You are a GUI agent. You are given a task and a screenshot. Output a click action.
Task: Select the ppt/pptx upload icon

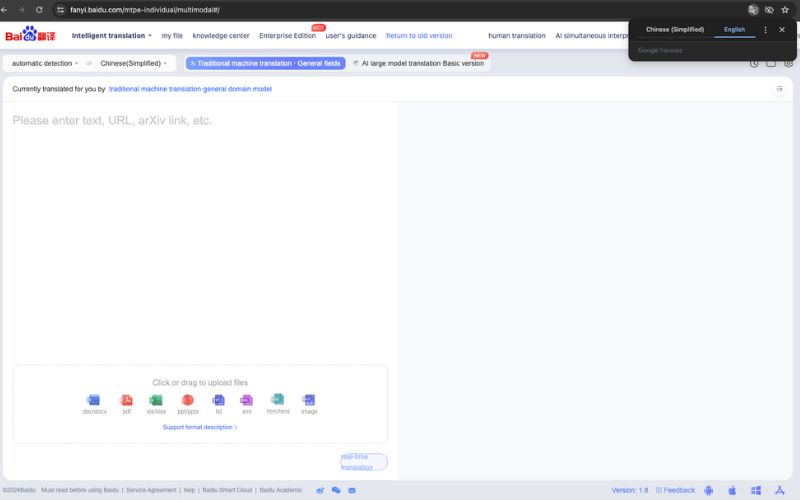click(x=188, y=399)
